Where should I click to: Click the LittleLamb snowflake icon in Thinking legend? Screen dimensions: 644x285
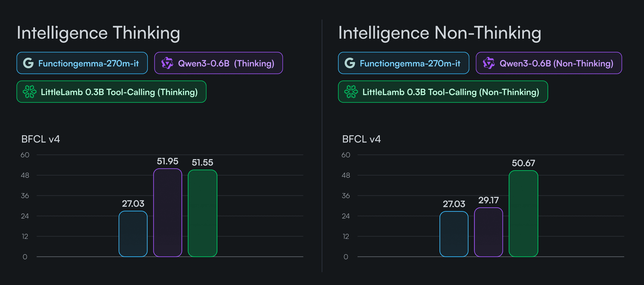tap(30, 92)
